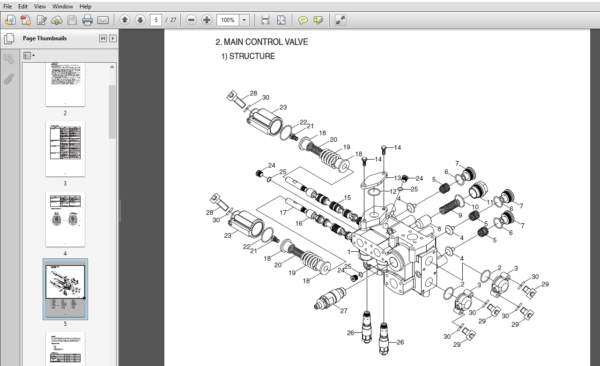Click the 100% zoom value field
Image resolution: width=600 pixels, height=366 pixels.
click(228, 20)
